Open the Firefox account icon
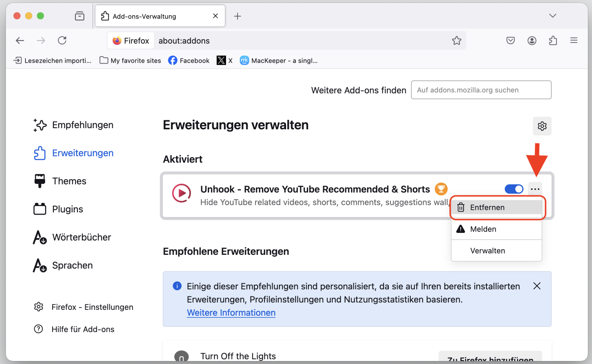Screen dimensions: 592x364 click(x=532, y=41)
